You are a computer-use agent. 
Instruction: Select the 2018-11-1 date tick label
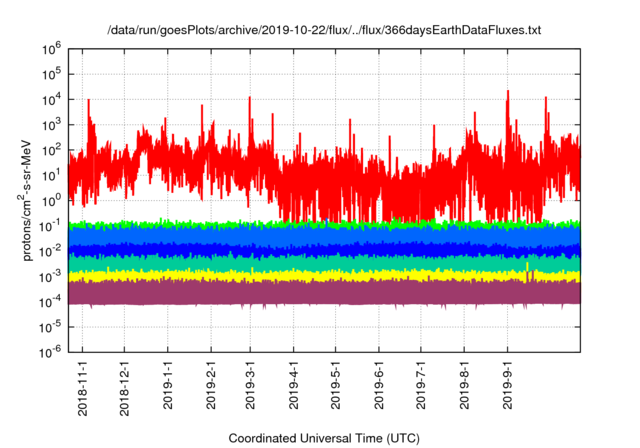82,388
